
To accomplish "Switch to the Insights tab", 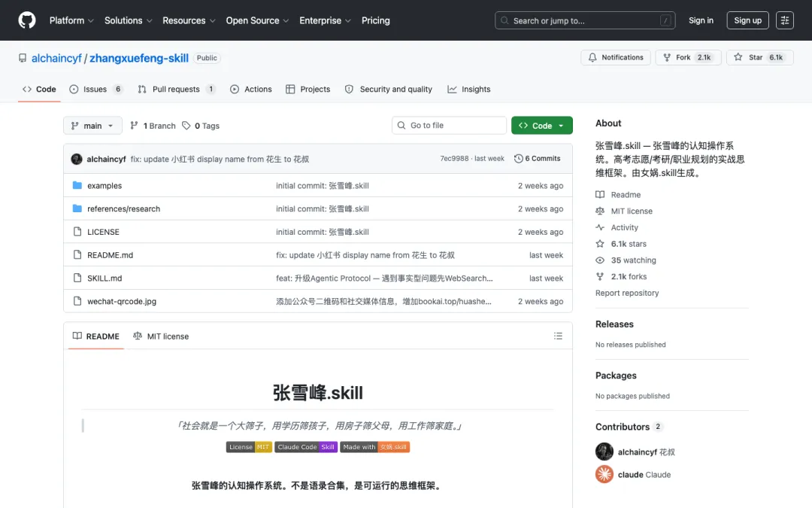I will point(468,89).
